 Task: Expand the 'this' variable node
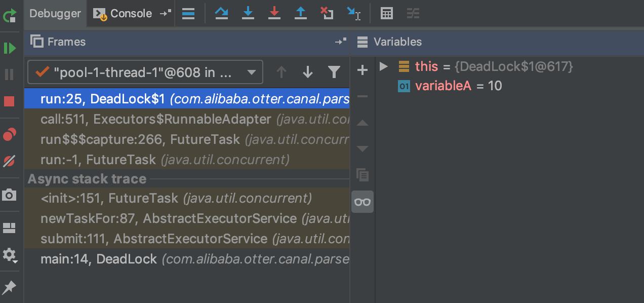(x=383, y=66)
